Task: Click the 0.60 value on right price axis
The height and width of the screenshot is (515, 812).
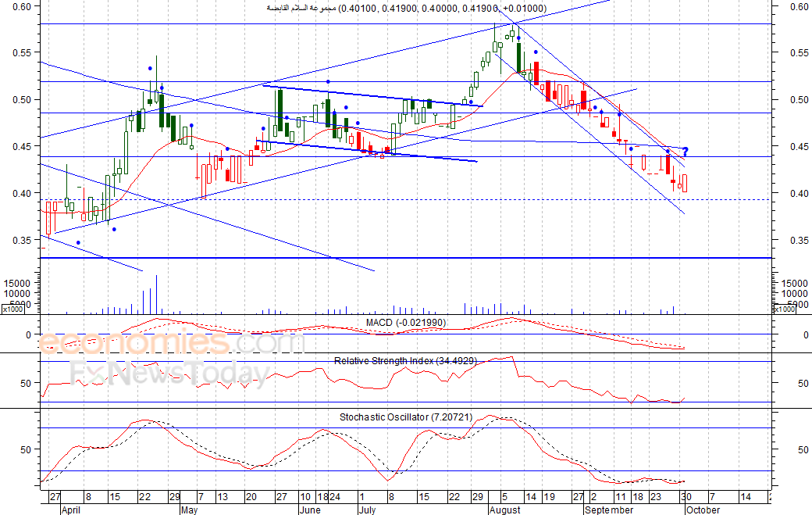Action: click(x=799, y=6)
